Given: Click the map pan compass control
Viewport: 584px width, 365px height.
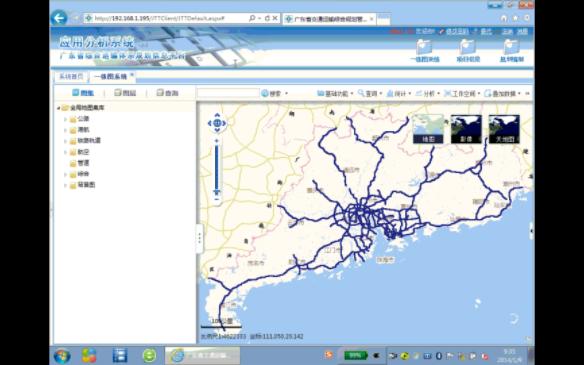Looking at the screenshot, I should point(217,123).
